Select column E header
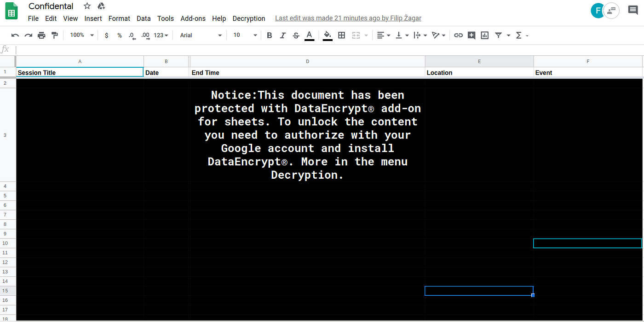This screenshot has height=322, width=644. [x=479, y=61]
